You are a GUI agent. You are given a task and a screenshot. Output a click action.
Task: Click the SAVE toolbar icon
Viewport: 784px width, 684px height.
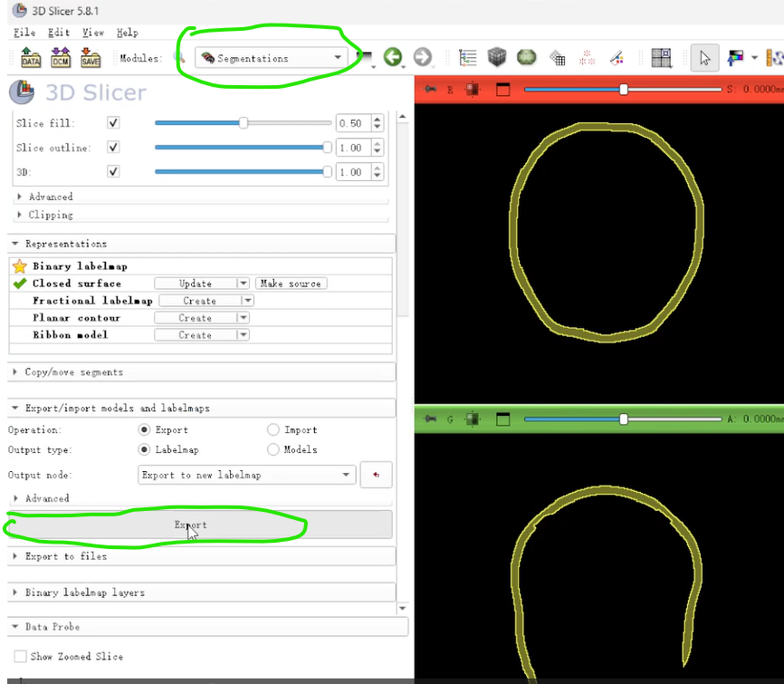pos(91,58)
